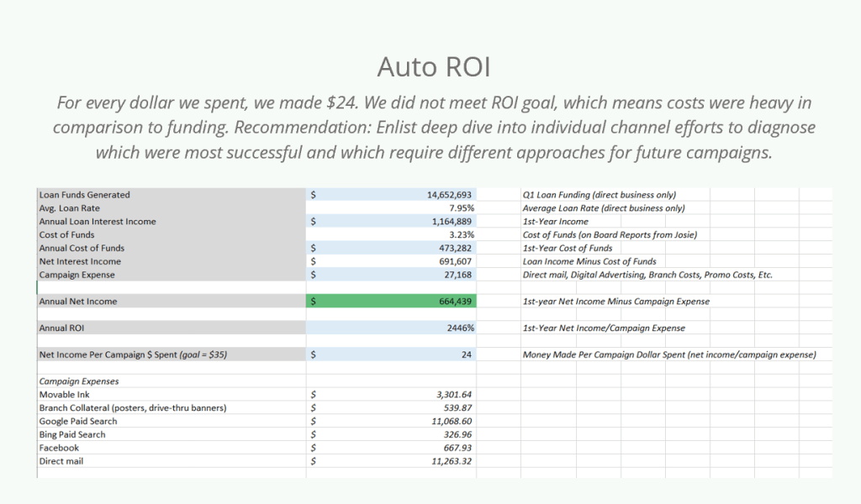Click the Auto ROI slide title
The image size is (861, 504).
[433, 66]
